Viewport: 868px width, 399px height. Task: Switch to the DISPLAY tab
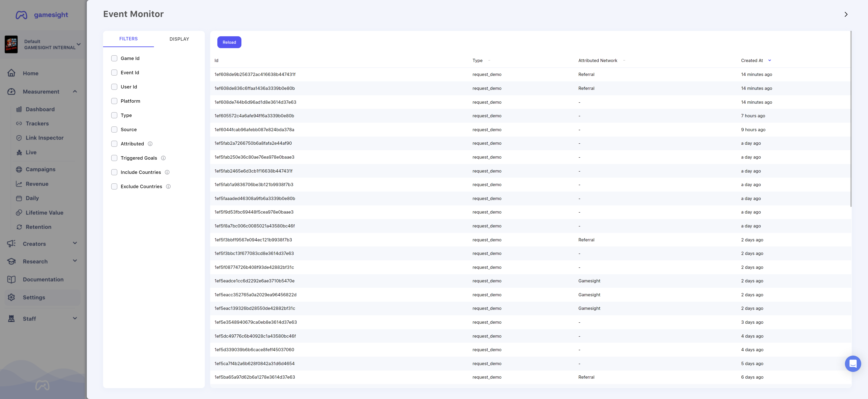tap(179, 39)
